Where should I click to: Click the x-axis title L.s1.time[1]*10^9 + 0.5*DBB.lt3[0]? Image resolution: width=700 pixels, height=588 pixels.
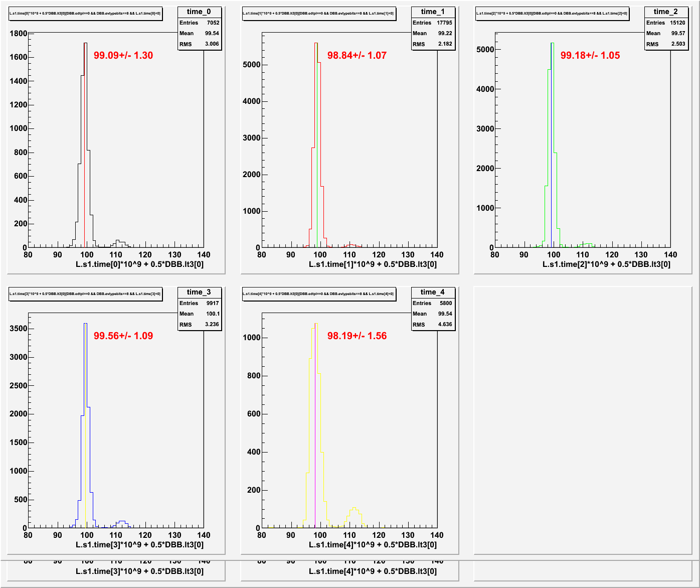tap(373, 264)
